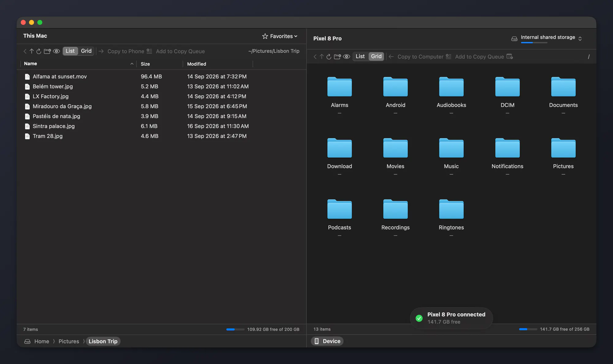Click Mac storage usage bar in status bar
Image resolution: width=613 pixels, height=364 pixels.
coord(235,329)
